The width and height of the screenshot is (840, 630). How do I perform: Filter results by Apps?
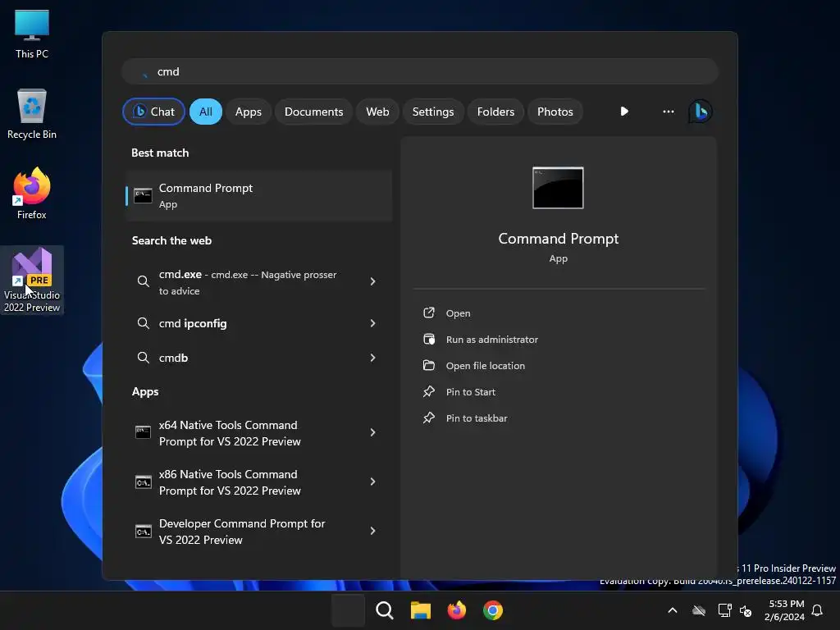248,112
